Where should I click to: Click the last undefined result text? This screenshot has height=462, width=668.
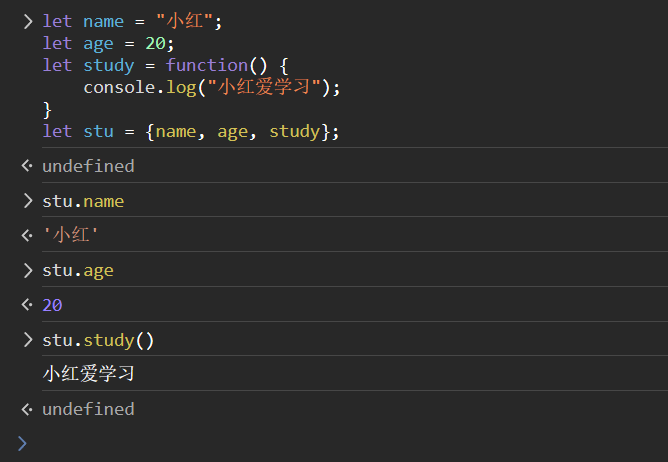pyautogui.click(x=88, y=409)
